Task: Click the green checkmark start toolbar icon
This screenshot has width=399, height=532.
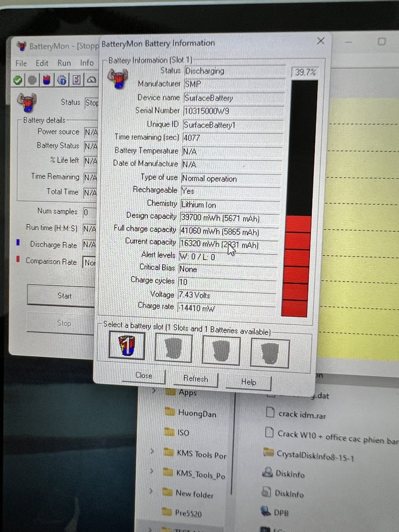Action: pyautogui.click(x=18, y=80)
